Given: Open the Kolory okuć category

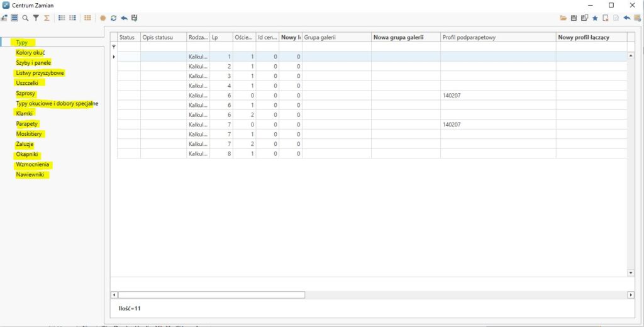Looking at the screenshot, I should 30,53.
